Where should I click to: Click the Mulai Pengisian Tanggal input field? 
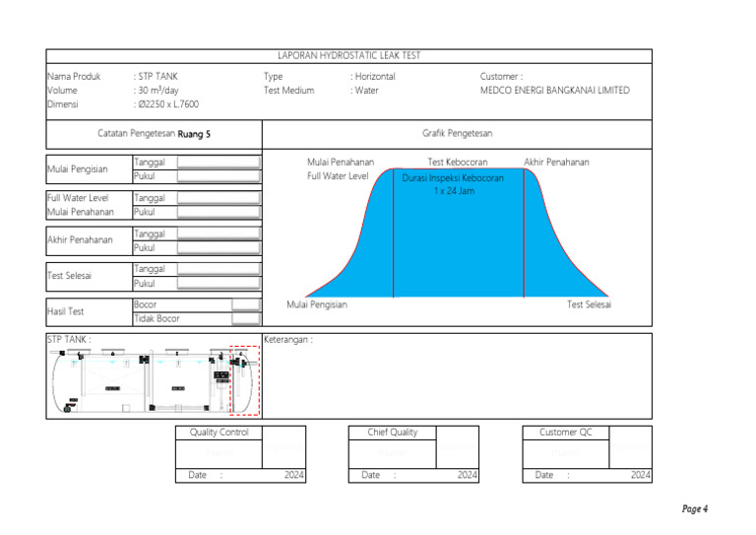pyautogui.click(x=219, y=163)
